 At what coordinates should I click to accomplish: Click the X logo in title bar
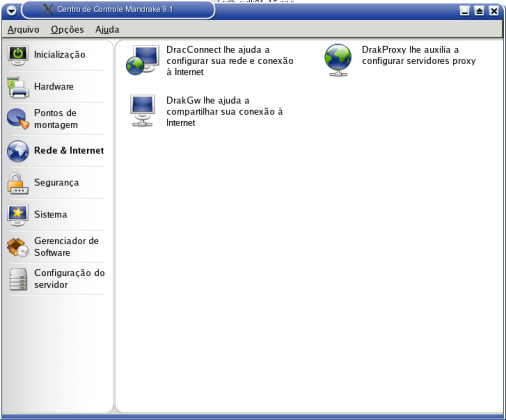pyautogui.click(x=48, y=9)
